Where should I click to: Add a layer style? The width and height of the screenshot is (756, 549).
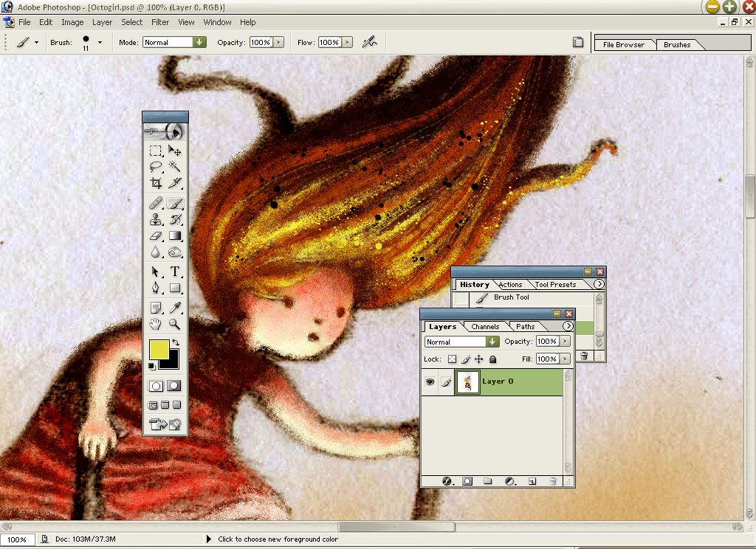click(x=447, y=481)
